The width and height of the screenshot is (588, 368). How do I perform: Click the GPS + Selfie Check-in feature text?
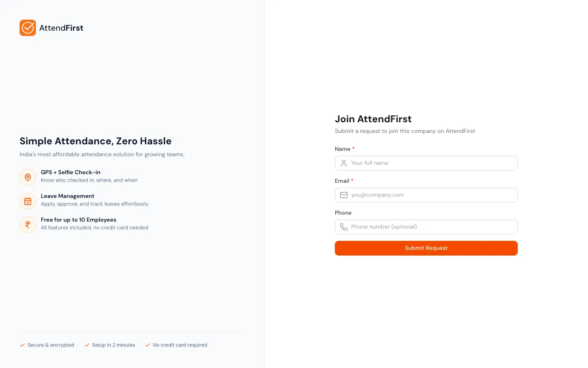pyautogui.click(x=71, y=172)
